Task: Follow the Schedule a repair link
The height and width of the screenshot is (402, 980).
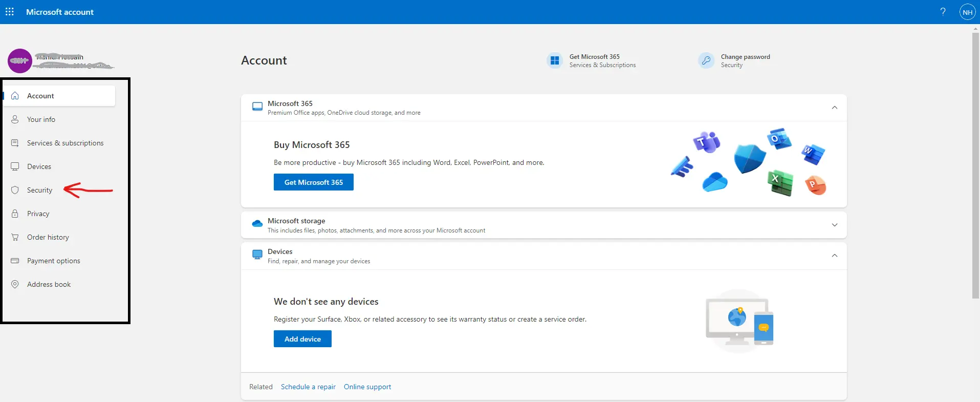Action: 308,387
